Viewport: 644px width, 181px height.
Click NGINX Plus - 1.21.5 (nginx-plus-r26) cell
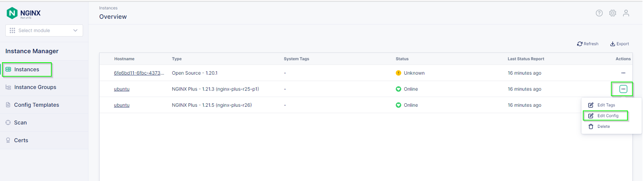click(x=212, y=105)
